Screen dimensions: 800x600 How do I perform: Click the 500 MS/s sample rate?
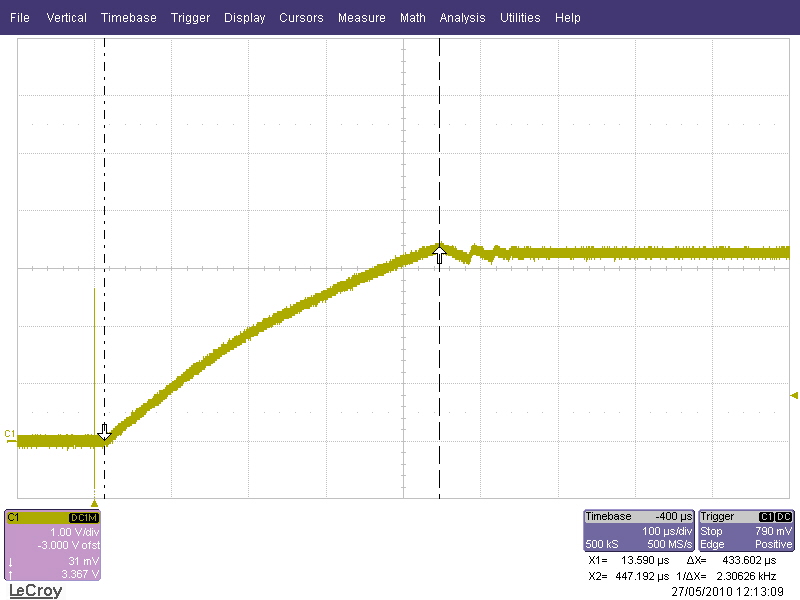click(x=670, y=544)
